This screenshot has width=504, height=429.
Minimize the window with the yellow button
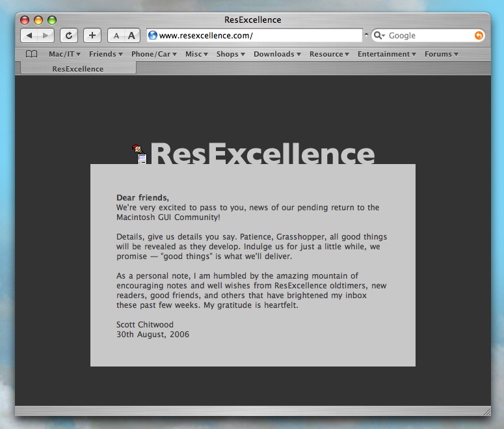pyautogui.click(x=38, y=20)
